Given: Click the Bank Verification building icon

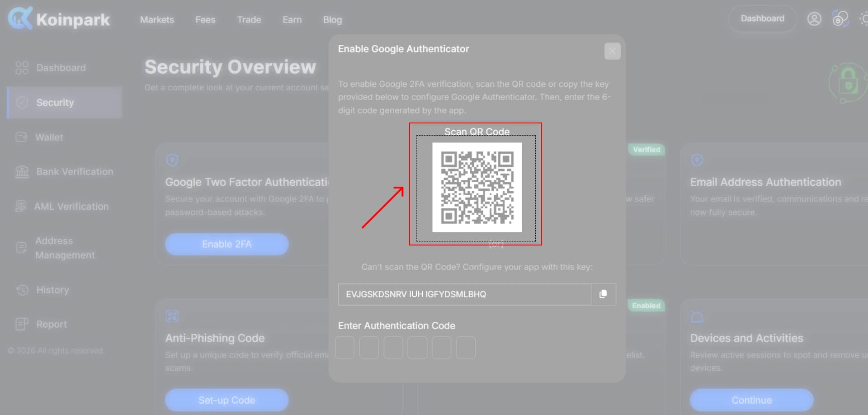Looking at the screenshot, I should pos(22,172).
